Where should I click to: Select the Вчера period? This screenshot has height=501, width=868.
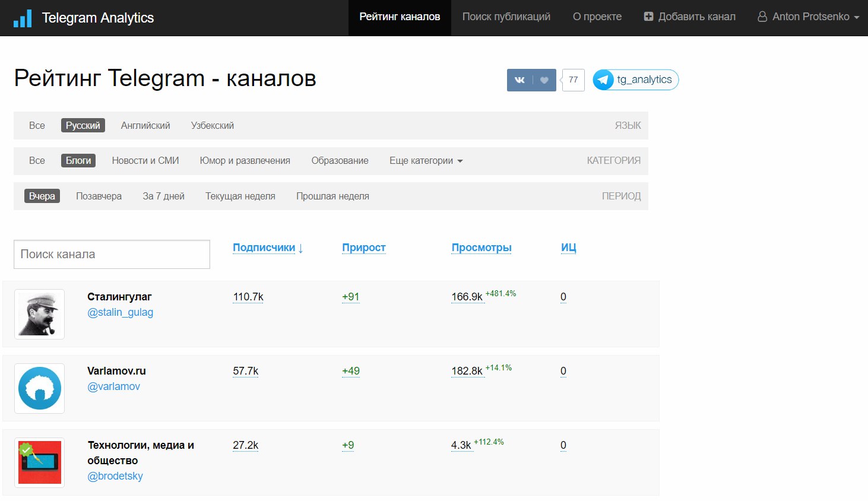(x=42, y=196)
